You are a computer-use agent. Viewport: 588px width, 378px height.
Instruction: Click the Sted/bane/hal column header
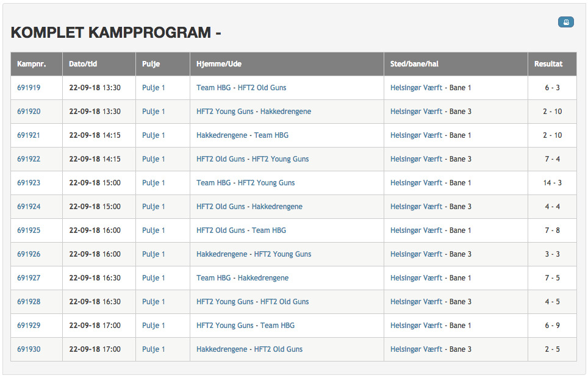click(x=414, y=64)
